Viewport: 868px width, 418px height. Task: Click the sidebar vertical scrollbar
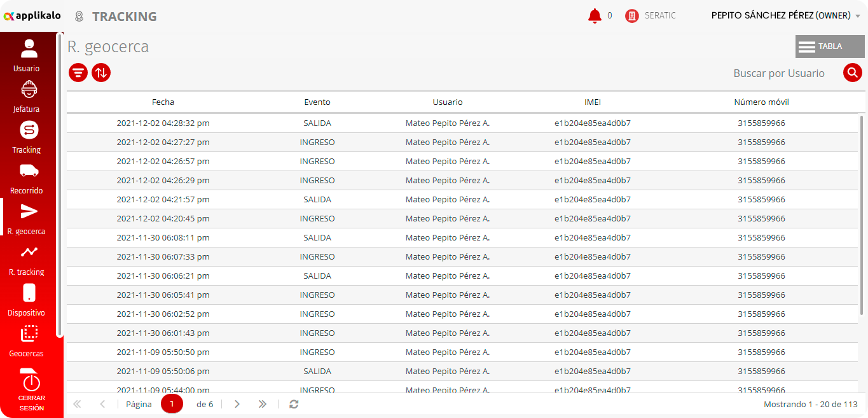click(x=60, y=185)
